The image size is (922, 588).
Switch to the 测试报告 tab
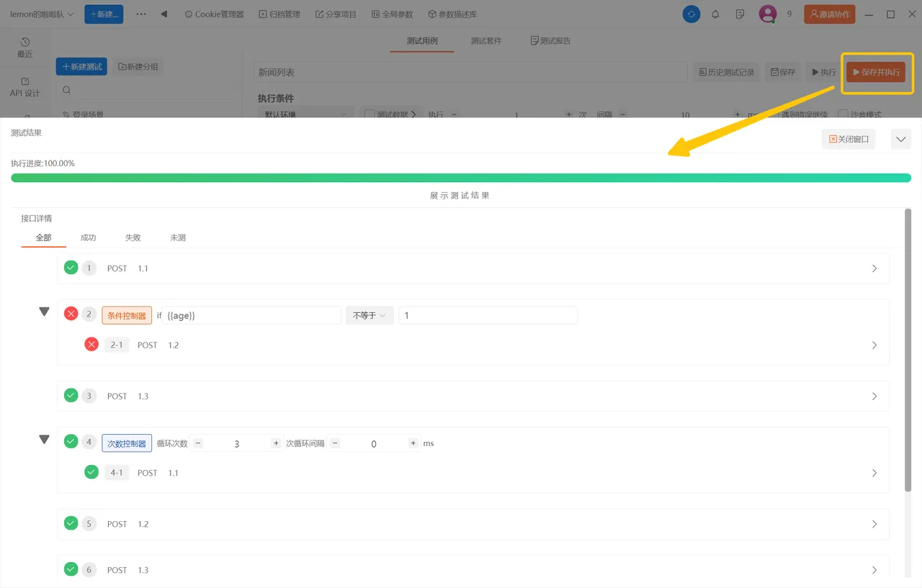[551, 41]
